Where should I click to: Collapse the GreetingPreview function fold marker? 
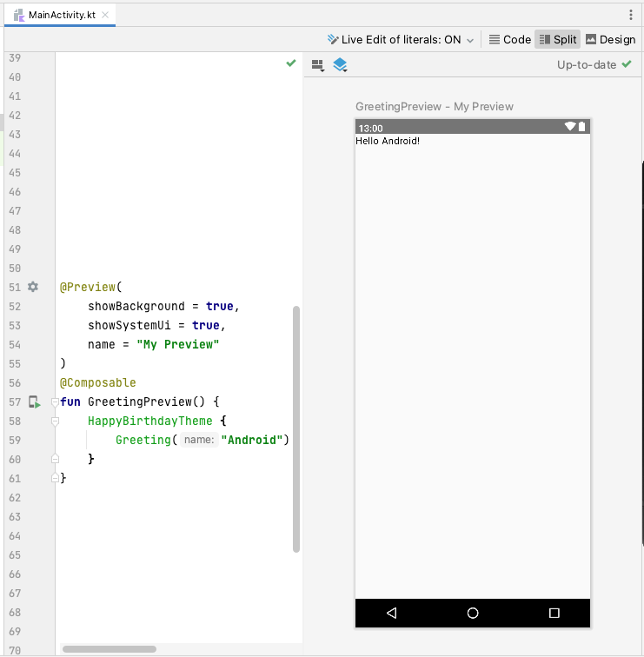tap(55, 401)
